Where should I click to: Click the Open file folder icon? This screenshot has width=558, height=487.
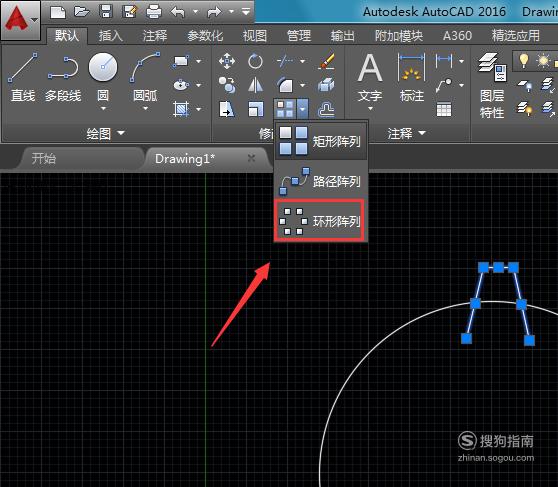tap(81, 12)
